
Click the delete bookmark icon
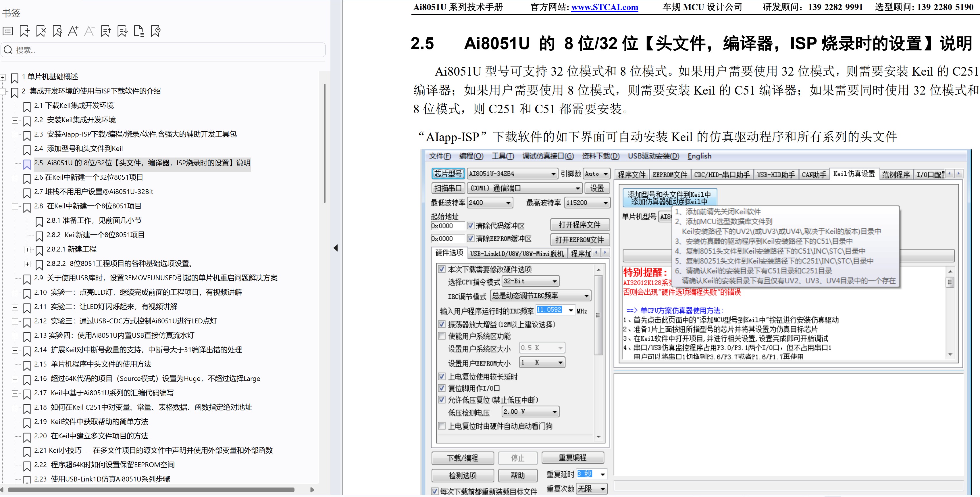coord(41,31)
